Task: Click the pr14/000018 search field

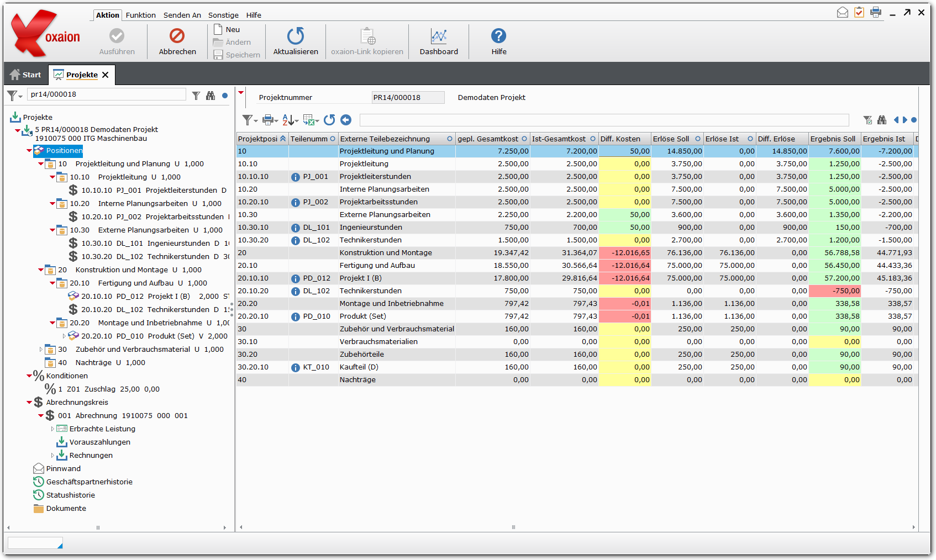Action: 107,94
